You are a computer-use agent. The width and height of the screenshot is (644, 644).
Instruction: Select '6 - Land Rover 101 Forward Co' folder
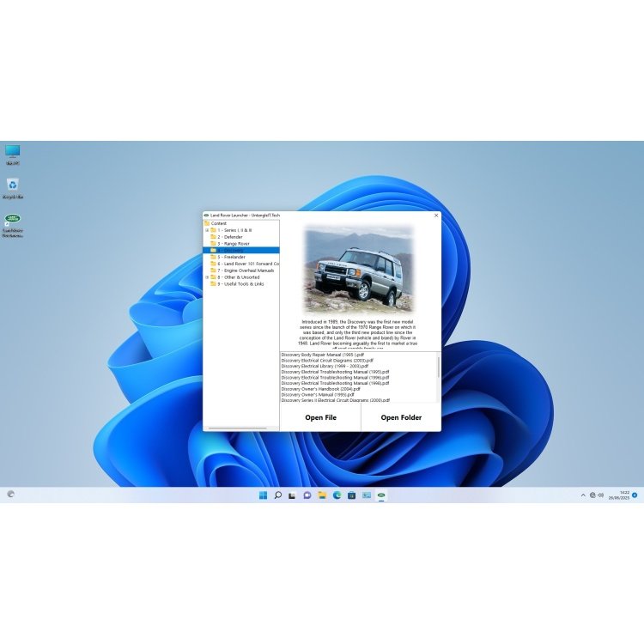click(x=245, y=264)
